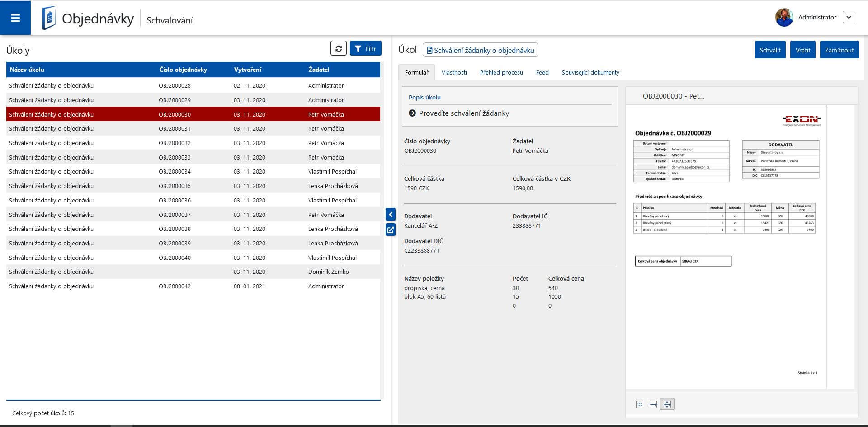Click the Schválení žádanky o objednávku link
Screen dimensions: 868x427
(x=480, y=50)
